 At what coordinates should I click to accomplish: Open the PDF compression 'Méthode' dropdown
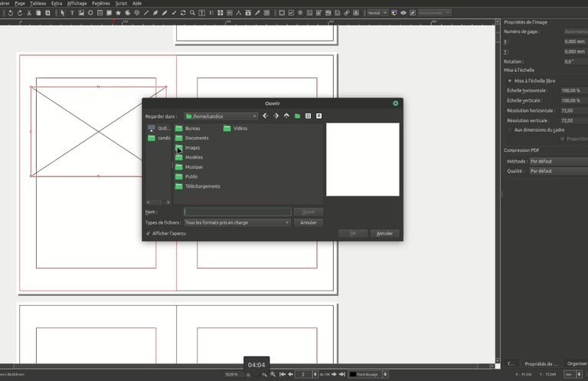pos(555,161)
